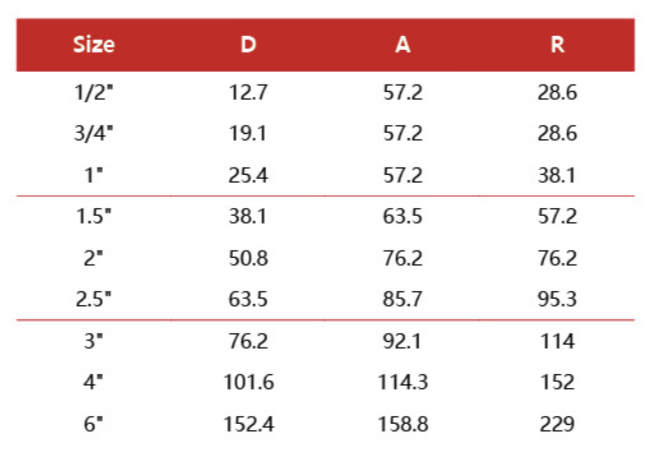Select the 114 cell in column R

(557, 342)
